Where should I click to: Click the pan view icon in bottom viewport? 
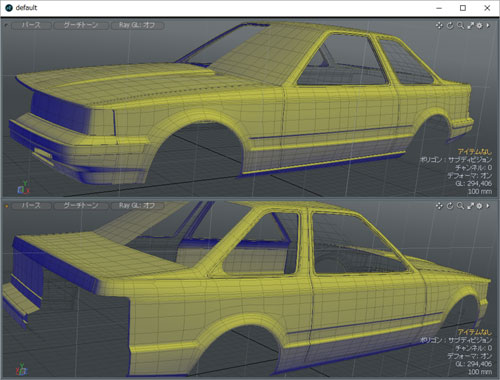click(439, 206)
